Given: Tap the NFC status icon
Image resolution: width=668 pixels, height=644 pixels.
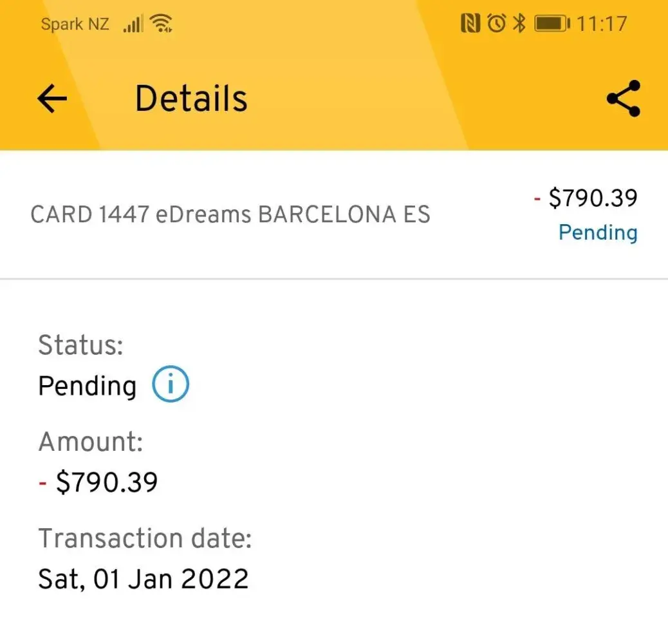Looking at the screenshot, I should coord(470,24).
